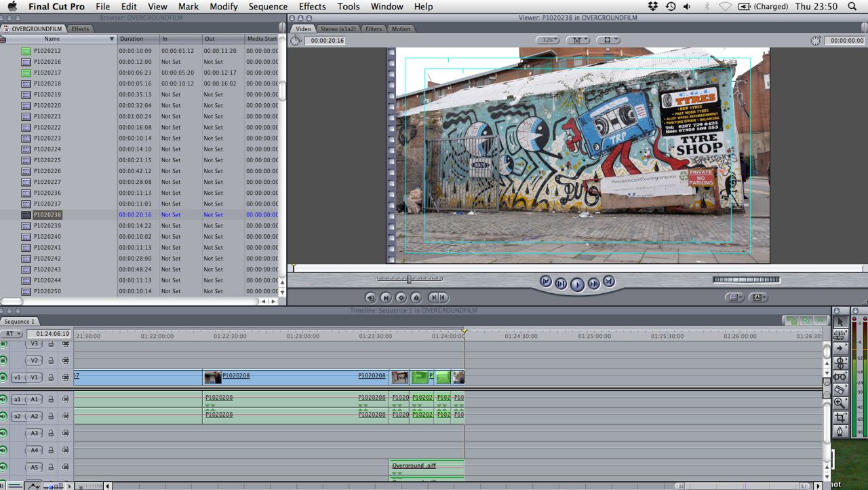Toggle Clip Keyframes at timeline bottom
Viewport: 868px width, 490px height.
tap(14, 485)
